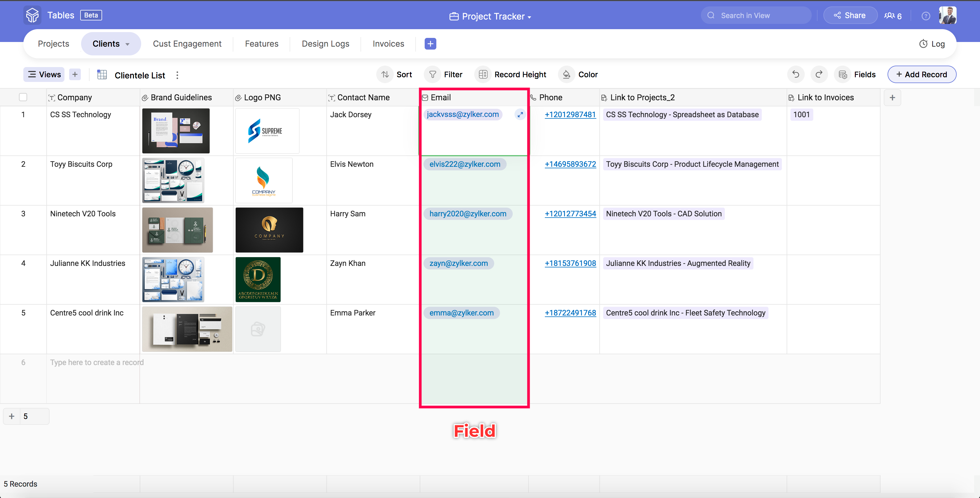Add a new field column
The width and height of the screenshot is (980, 498).
892,98
